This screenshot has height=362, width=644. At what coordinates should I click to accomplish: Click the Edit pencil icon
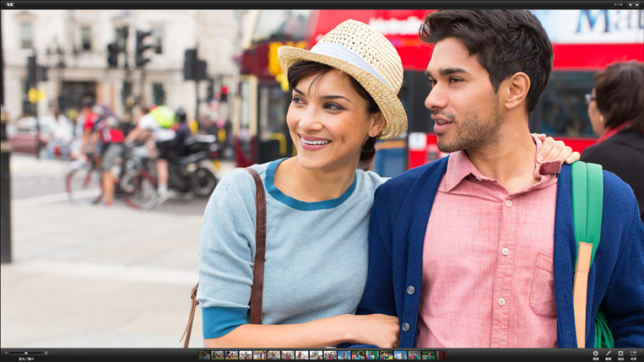608,354
